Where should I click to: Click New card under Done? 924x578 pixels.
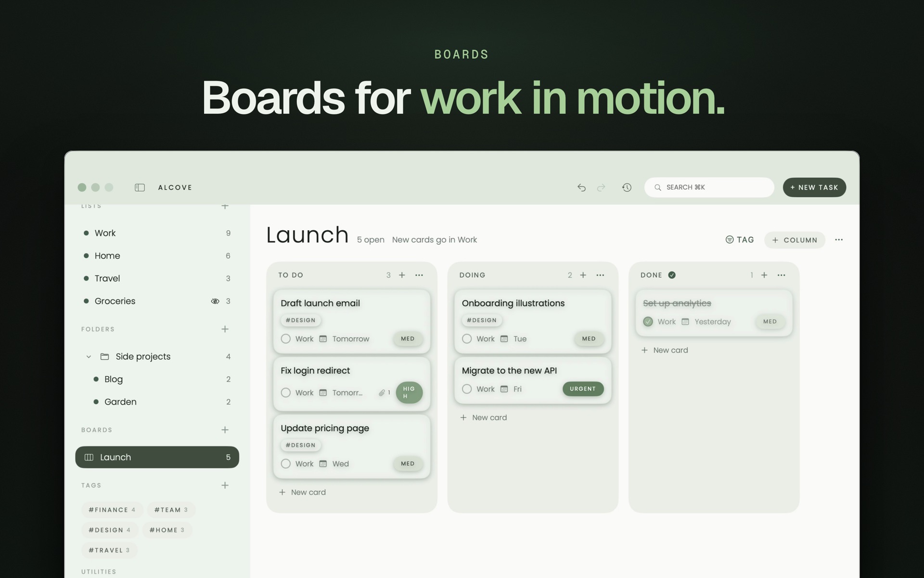[665, 350]
